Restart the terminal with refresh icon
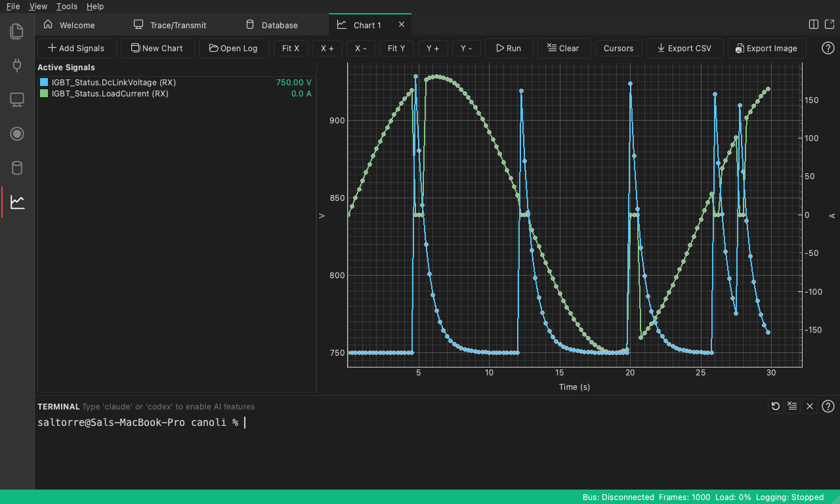 pyautogui.click(x=776, y=406)
